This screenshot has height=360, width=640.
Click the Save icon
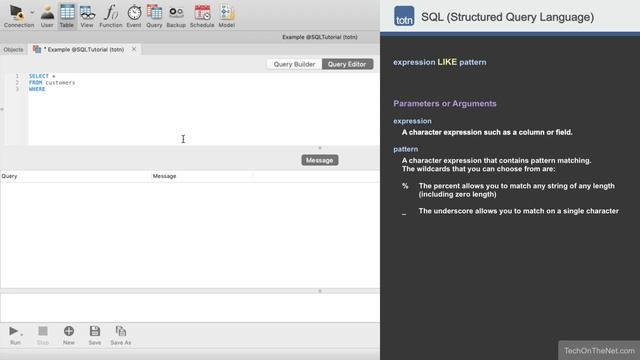click(x=95, y=335)
